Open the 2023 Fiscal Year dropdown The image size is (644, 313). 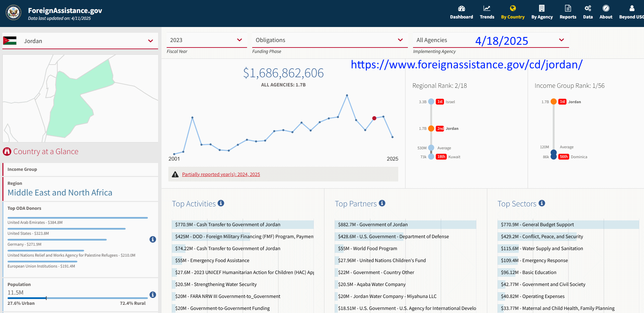(x=207, y=40)
